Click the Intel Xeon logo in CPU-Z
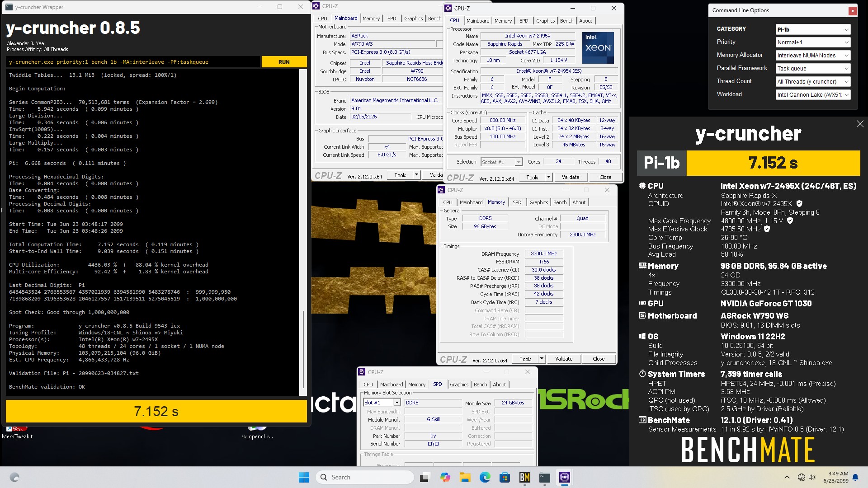 (x=598, y=47)
